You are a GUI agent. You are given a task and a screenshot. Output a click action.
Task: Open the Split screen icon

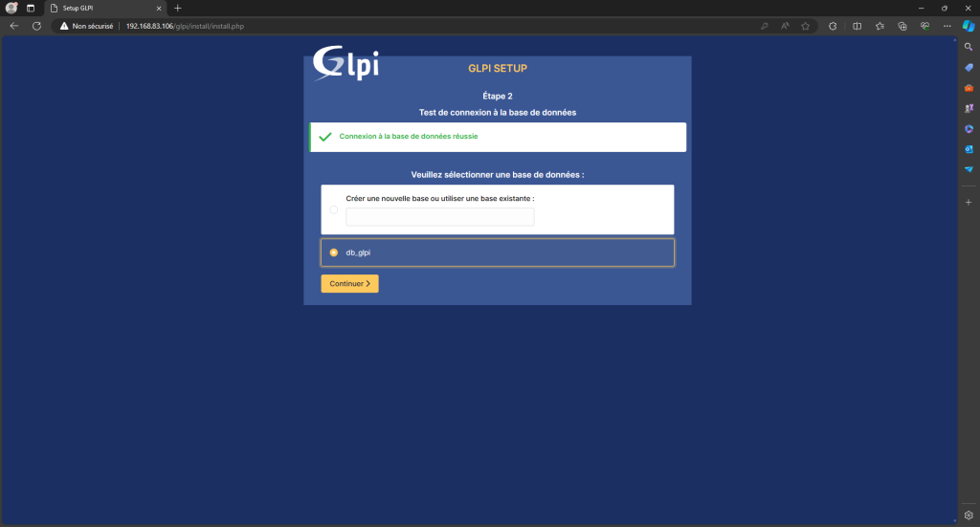coord(857,26)
